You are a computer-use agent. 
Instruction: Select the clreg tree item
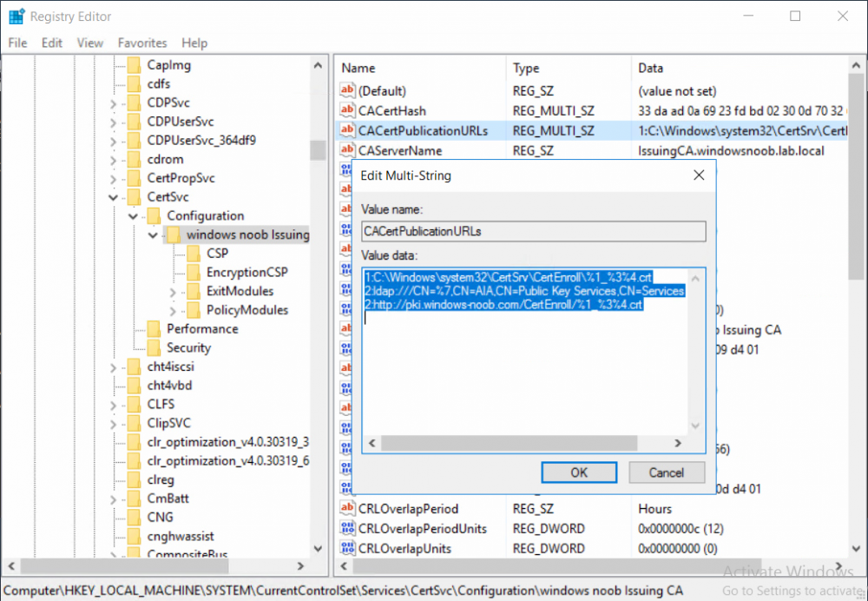(161, 479)
